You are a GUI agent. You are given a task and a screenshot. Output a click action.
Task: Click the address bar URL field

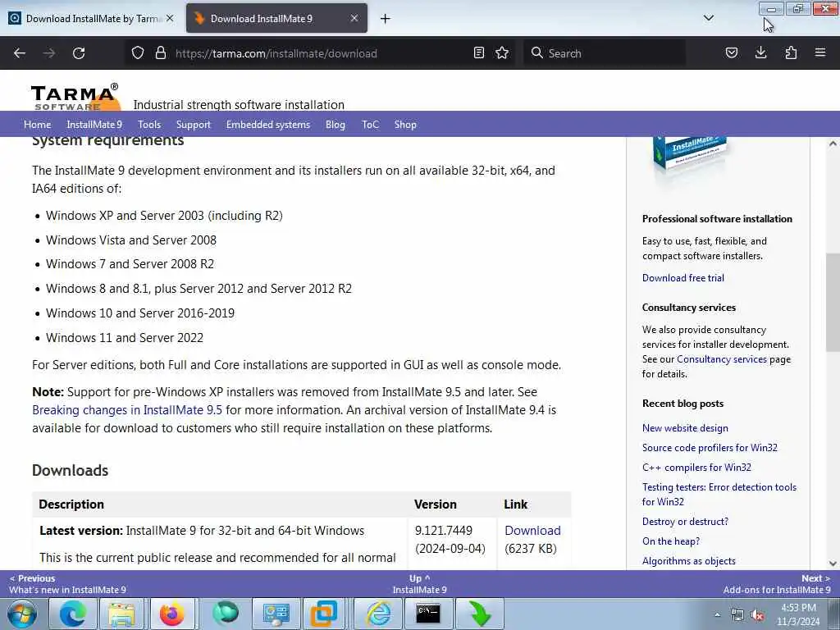[x=322, y=53]
